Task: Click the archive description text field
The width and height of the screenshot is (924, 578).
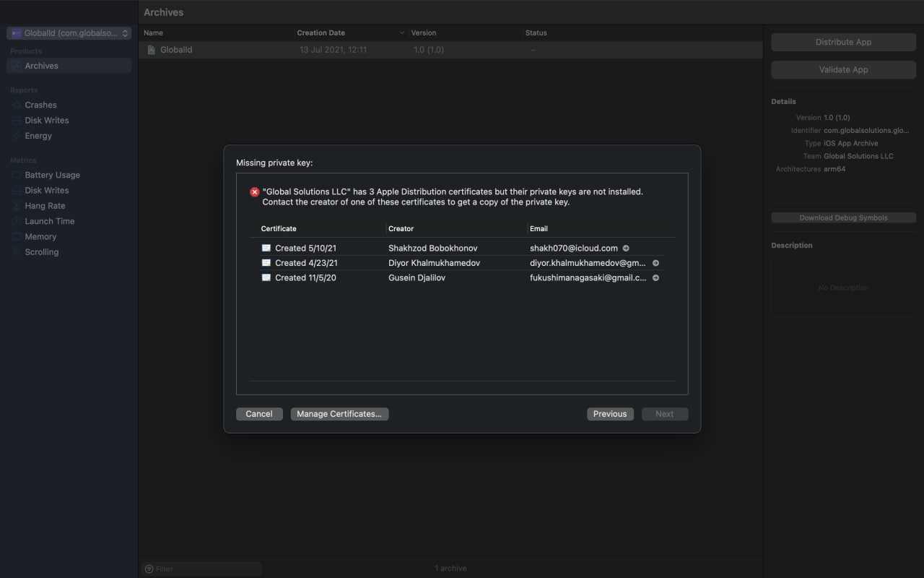Action: click(843, 288)
